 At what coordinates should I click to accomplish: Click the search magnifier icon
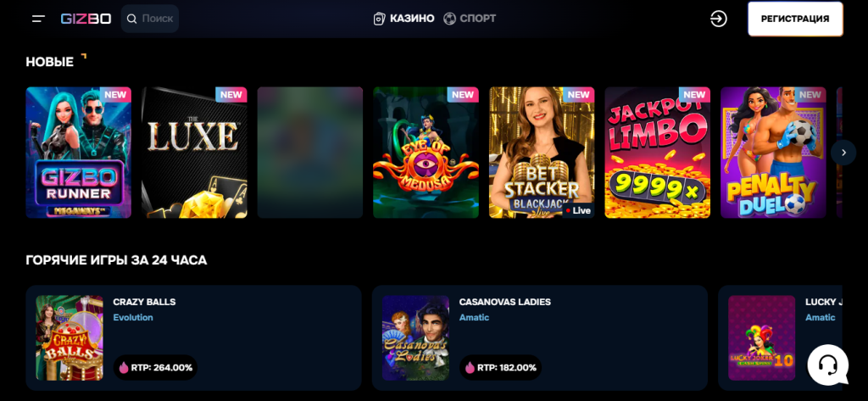131,19
